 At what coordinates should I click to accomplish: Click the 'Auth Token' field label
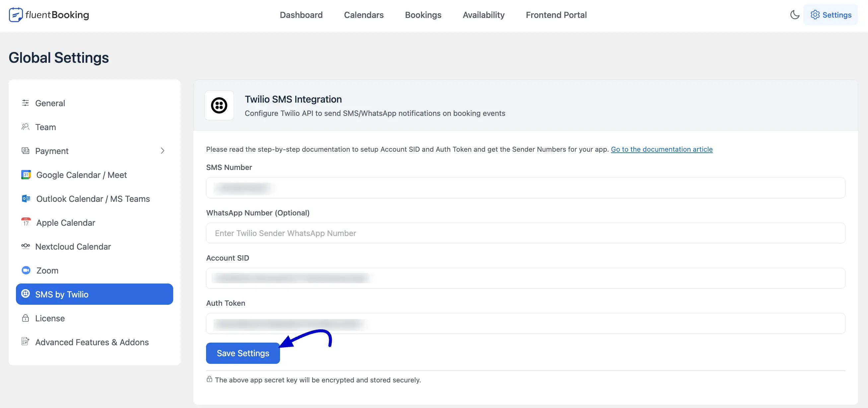click(225, 303)
